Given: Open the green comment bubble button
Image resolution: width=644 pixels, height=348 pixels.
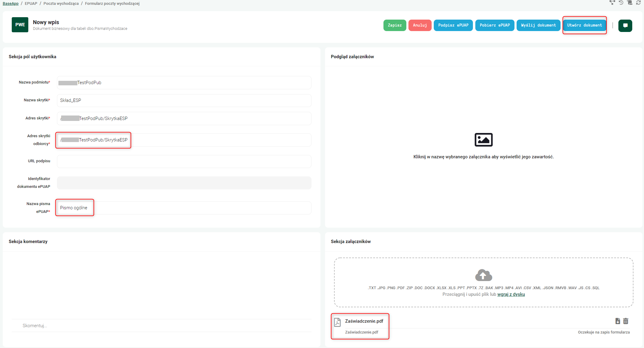Looking at the screenshot, I should click(625, 25).
